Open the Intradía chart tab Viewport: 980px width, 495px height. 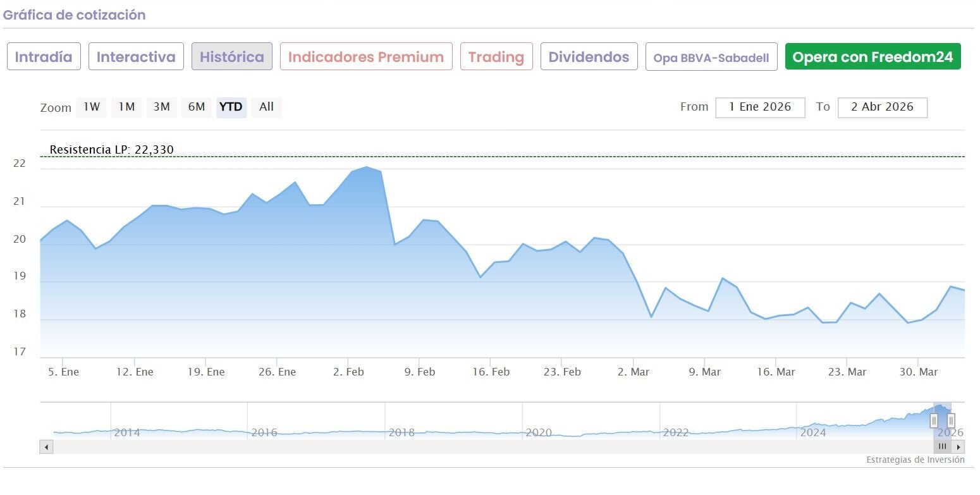click(x=44, y=57)
